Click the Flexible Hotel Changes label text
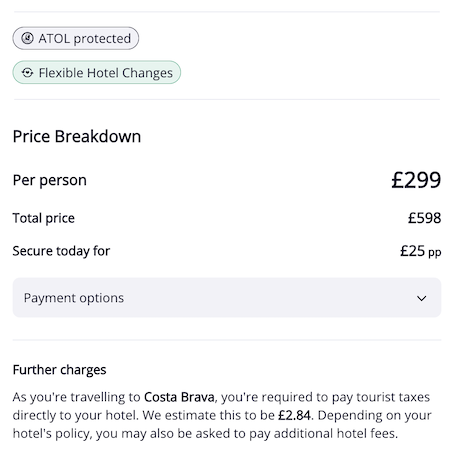 pos(106,73)
